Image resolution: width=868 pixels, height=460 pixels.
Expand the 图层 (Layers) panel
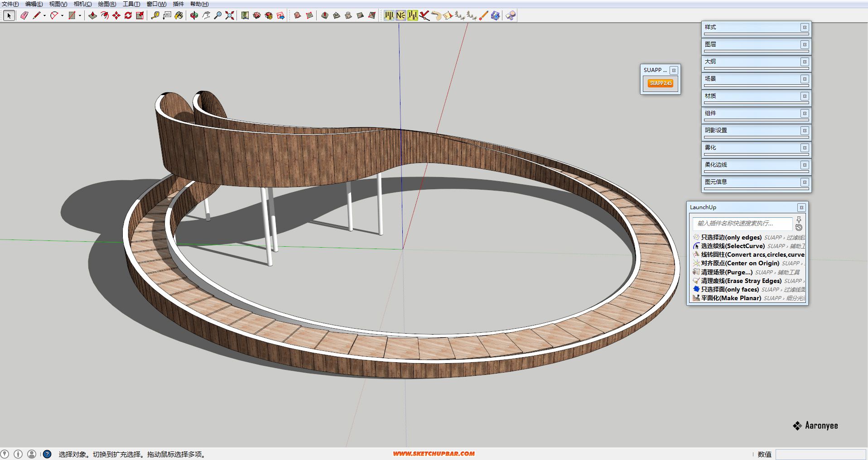point(756,44)
